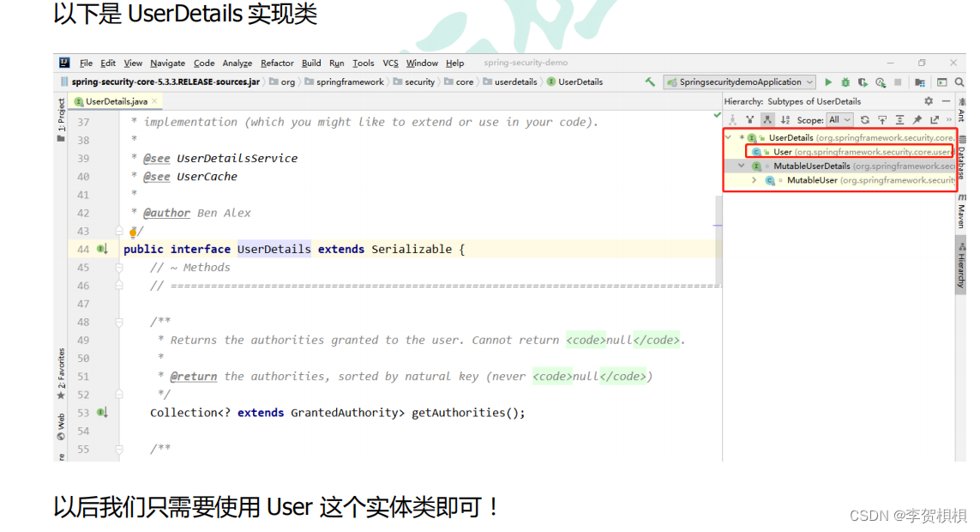980x532 pixels.
Task: Click the security breadcrumb folder
Action: click(x=414, y=82)
